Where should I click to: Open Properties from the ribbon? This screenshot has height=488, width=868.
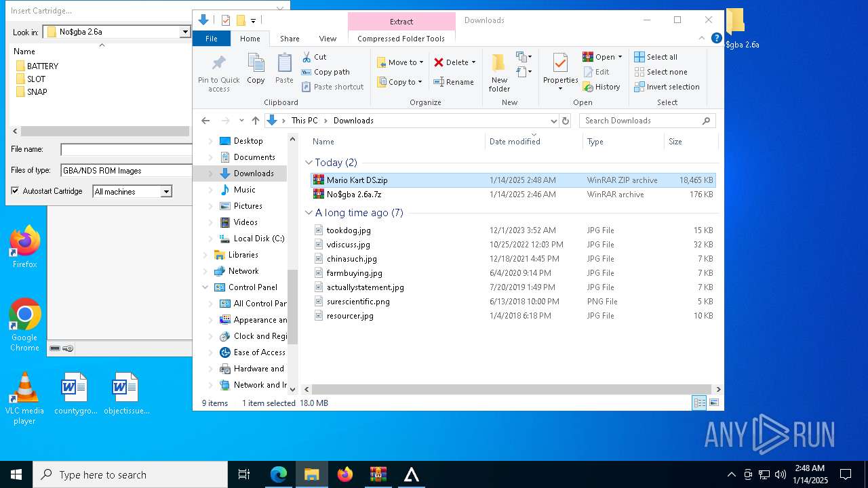(x=560, y=72)
